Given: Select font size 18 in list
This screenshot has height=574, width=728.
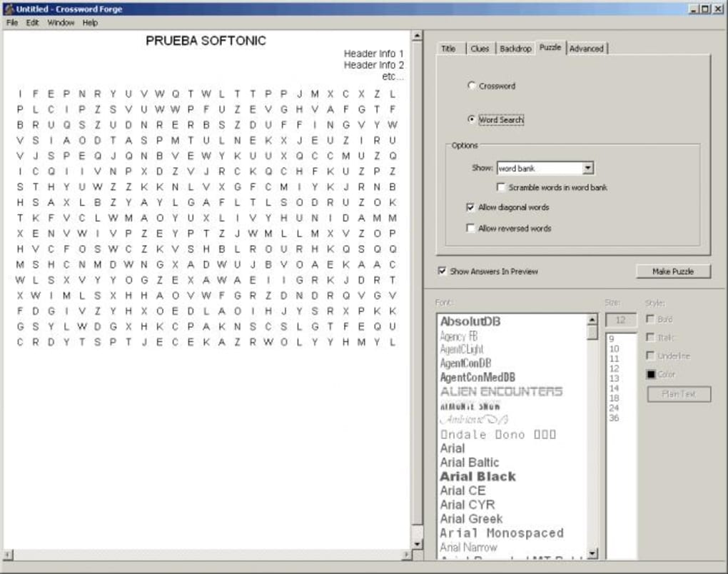Looking at the screenshot, I should (x=614, y=398).
